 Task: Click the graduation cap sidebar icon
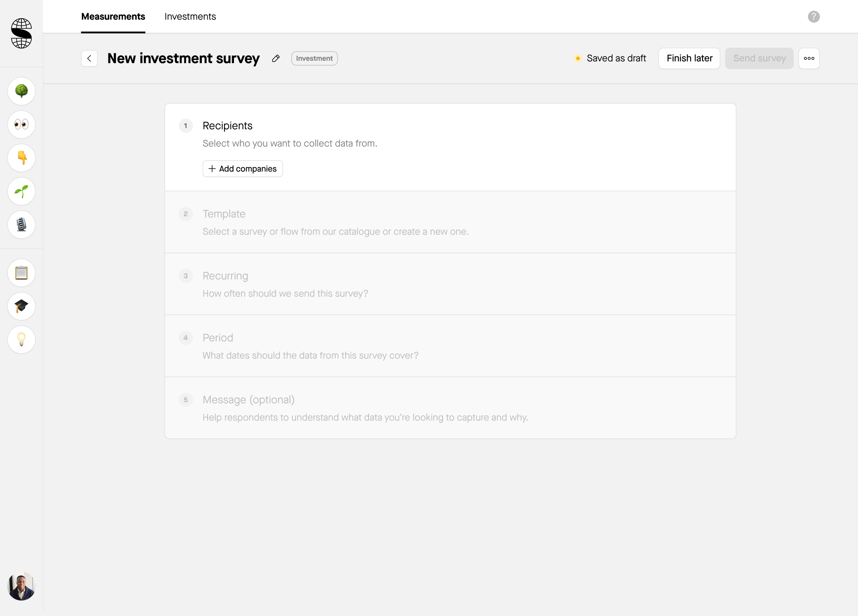pyautogui.click(x=21, y=306)
